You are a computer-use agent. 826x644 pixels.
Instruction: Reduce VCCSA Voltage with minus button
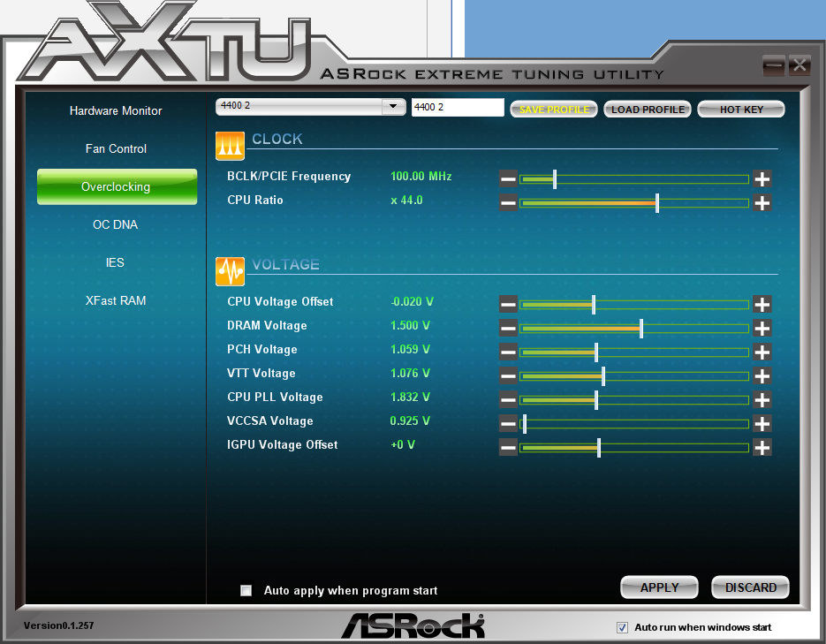click(x=508, y=423)
